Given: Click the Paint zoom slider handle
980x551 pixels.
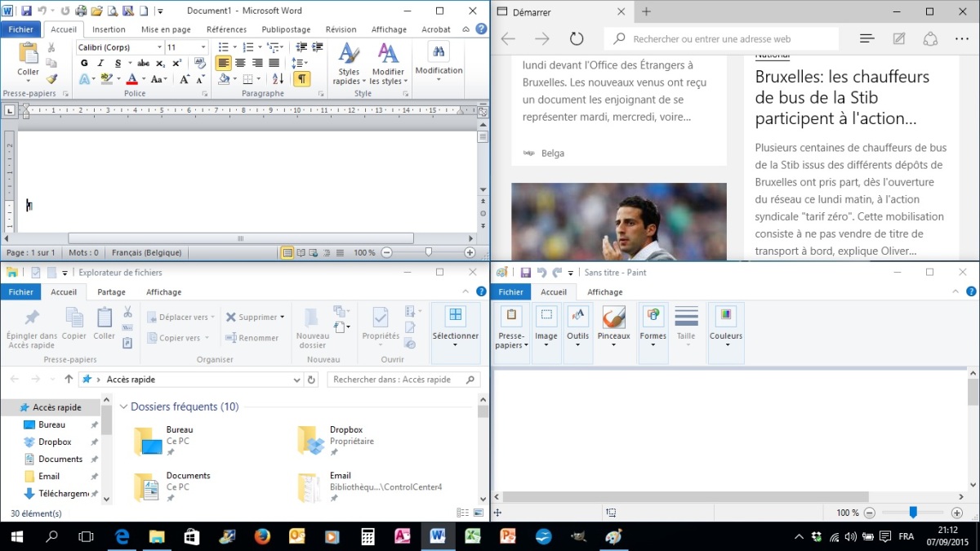Looking at the screenshot, I should [913, 513].
